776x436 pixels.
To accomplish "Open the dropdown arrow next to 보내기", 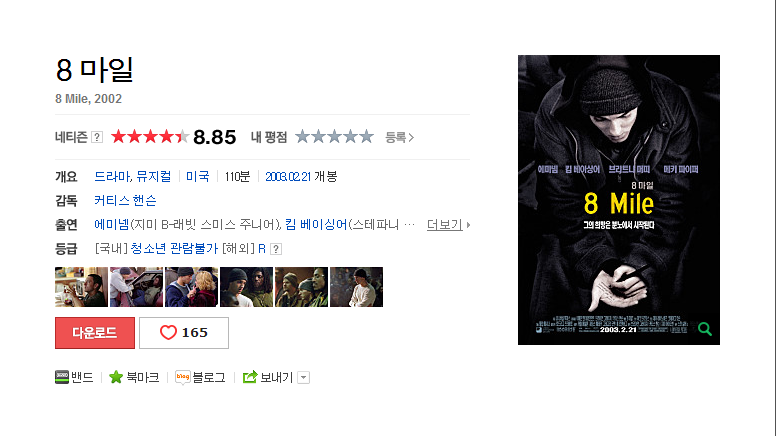I will (x=304, y=378).
